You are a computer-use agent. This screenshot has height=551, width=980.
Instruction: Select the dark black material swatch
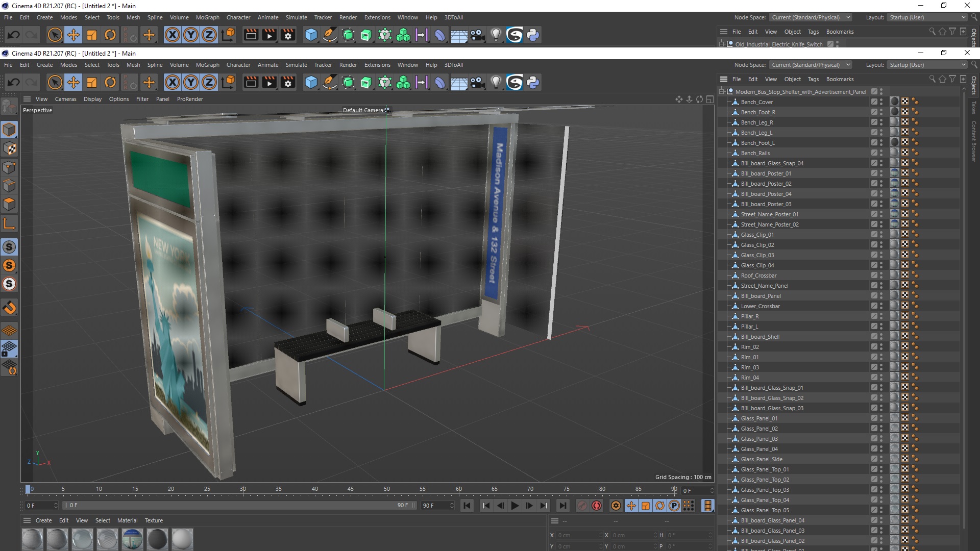coord(157,539)
